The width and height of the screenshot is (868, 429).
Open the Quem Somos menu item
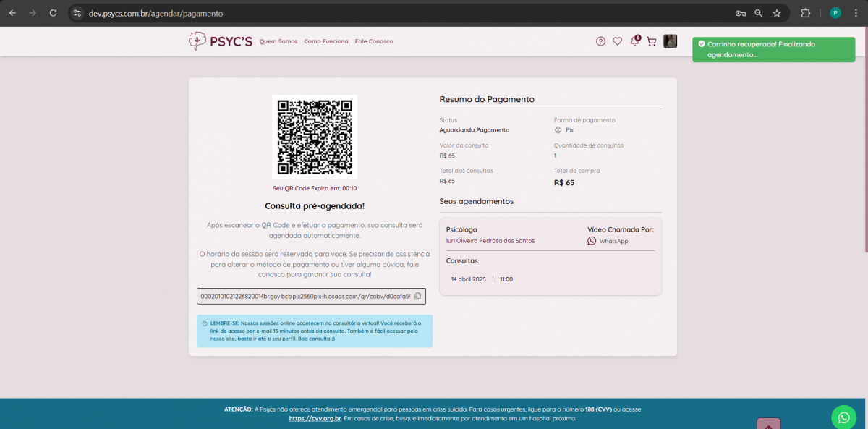pyautogui.click(x=278, y=41)
